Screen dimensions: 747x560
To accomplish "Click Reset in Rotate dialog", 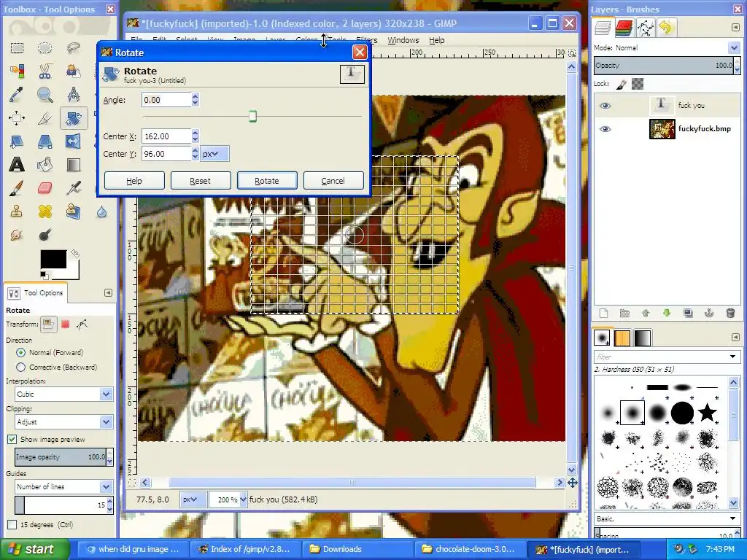I will click(x=200, y=181).
